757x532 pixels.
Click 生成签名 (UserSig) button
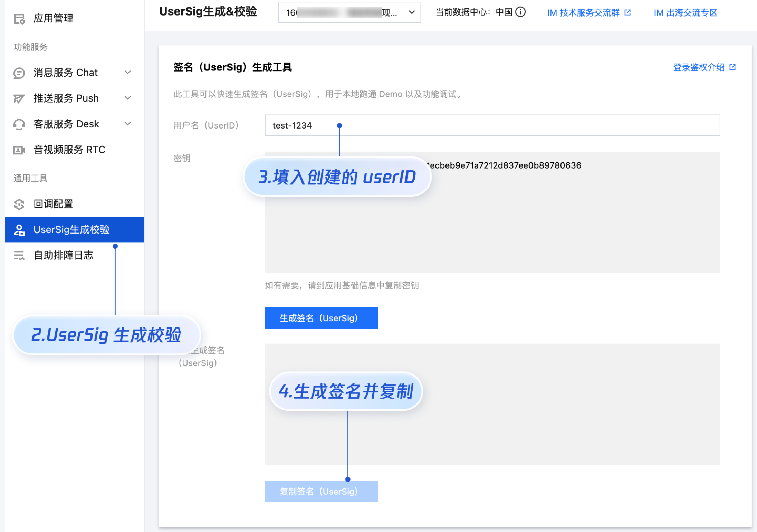click(x=321, y=318)
